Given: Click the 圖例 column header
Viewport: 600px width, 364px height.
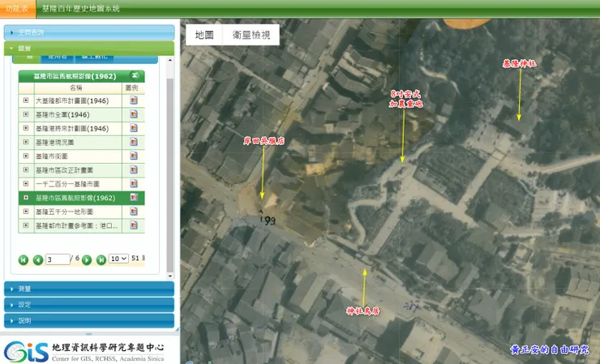Looking at the screenshot, I should [x=131, y=88].
